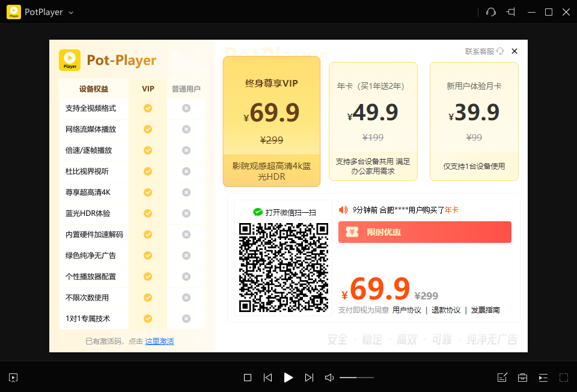Open the 用户协议 link

pyautogui.click(x=407, y=310)
